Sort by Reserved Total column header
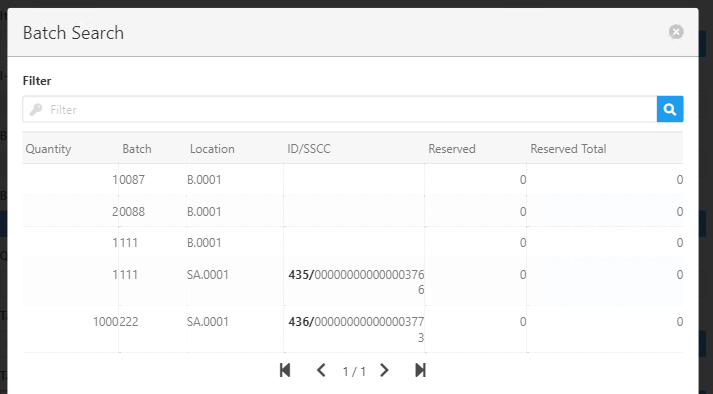Screen dimensions: 713x394 coord(568,149)
